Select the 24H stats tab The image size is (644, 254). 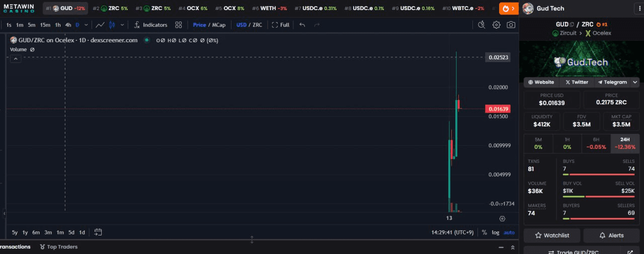(625, 143)
